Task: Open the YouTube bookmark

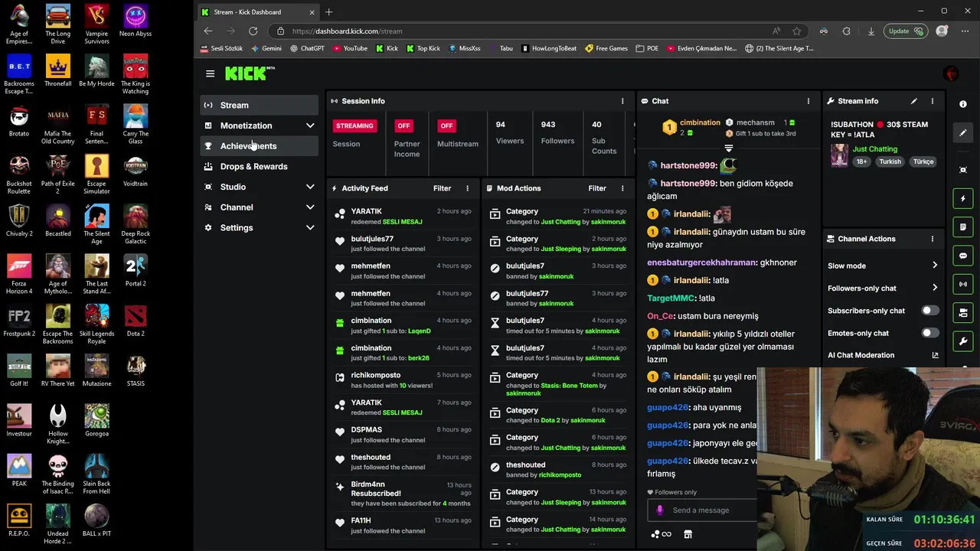Action: pos(350,48)
